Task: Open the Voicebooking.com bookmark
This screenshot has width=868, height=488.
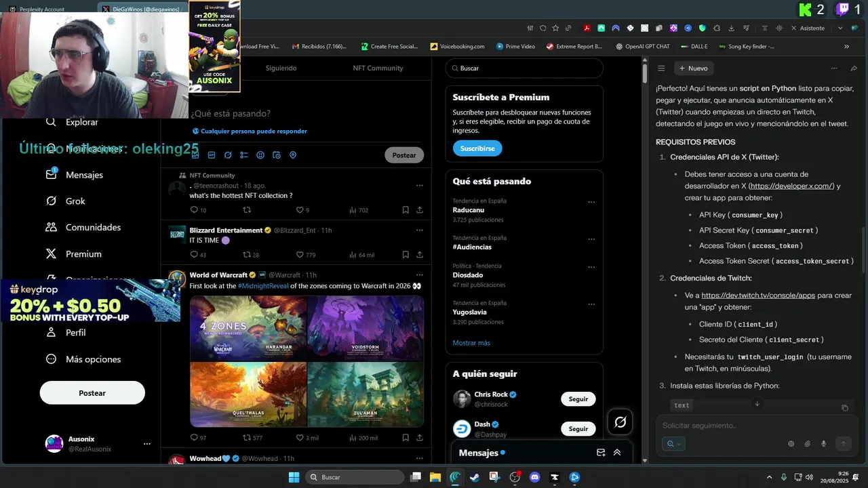Action: (x=457, y=47)
